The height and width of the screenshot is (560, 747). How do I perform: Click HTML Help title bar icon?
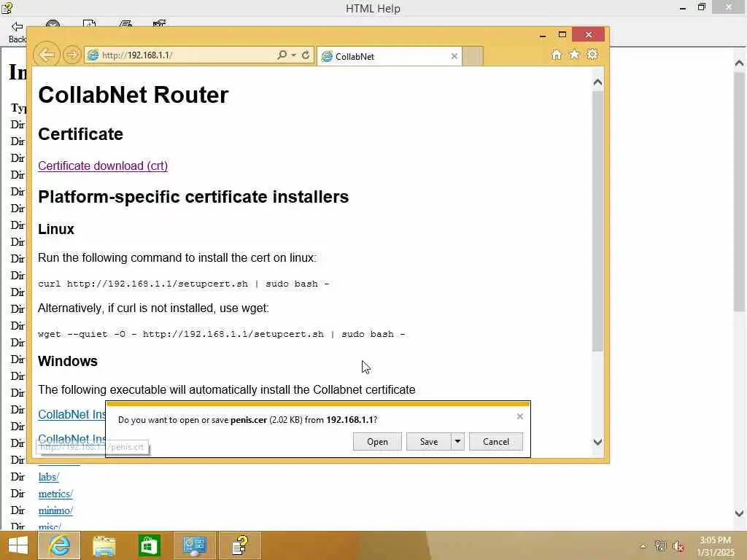tap(7, 7)
